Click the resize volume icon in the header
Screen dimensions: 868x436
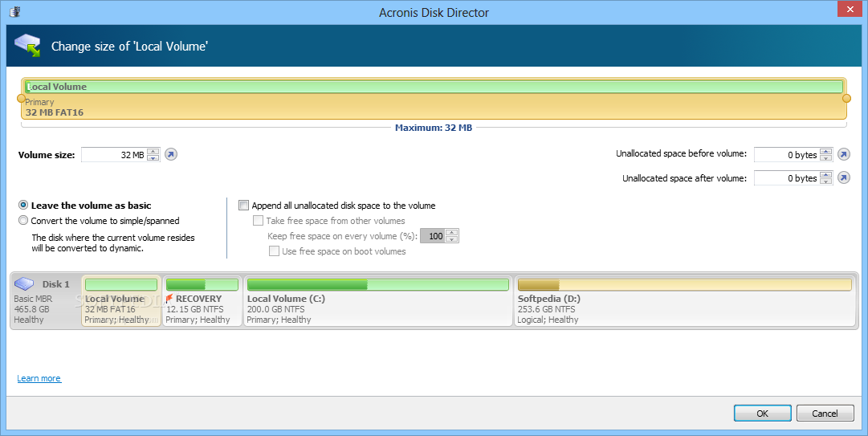27,46
